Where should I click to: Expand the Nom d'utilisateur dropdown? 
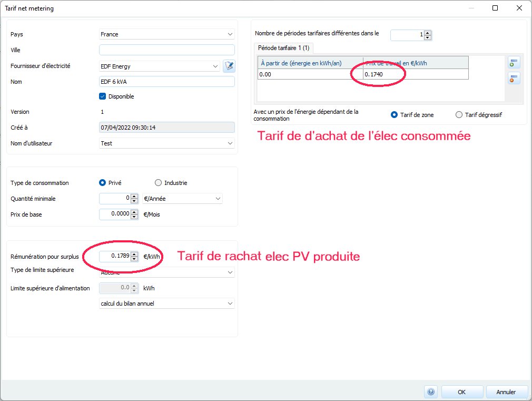pyautogui.click(x=166, y=143)
